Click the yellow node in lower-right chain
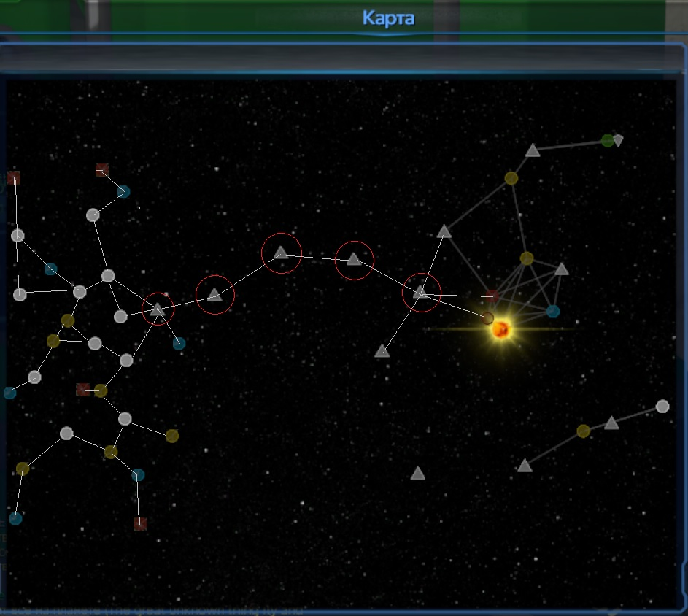688x616 pixels. point(583,431)
